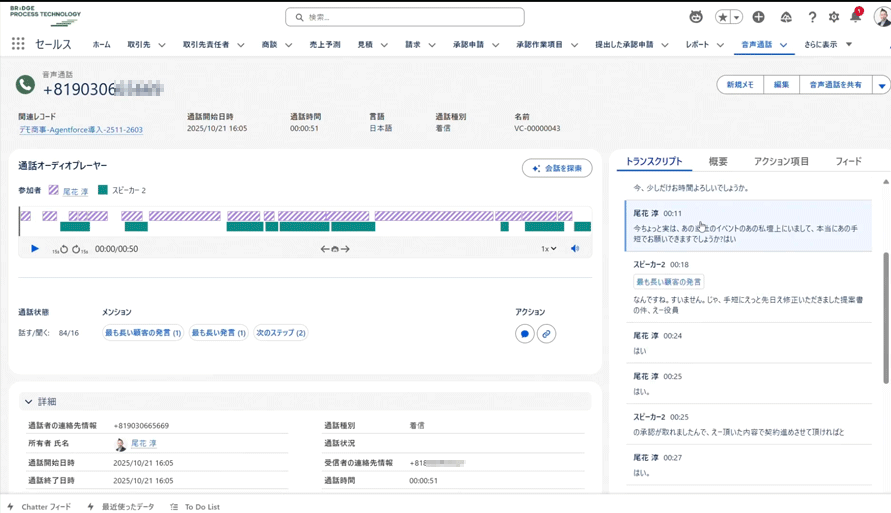
Task: Toggle the 最も長い発言 (1) mention pill
Action: [x=218, y=333]
